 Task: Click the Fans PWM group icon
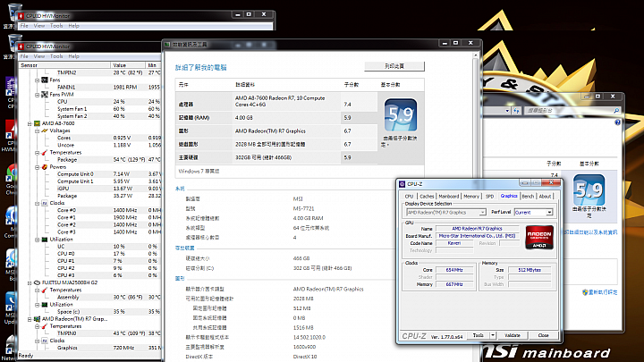point(45,95)
